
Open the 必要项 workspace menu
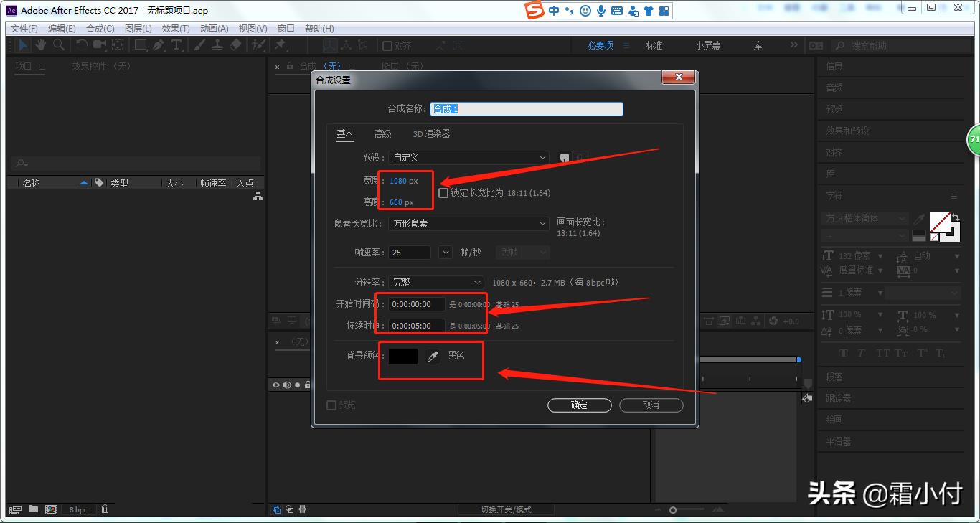click(x=626, y=45)
